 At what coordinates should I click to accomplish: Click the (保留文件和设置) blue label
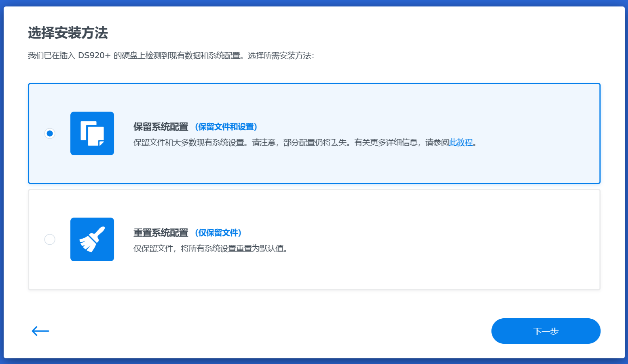pyautogui.click(x=226, y=127)
